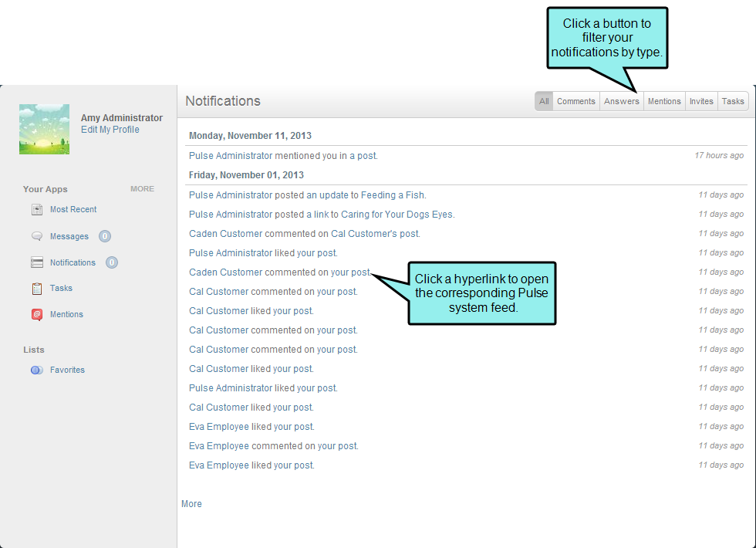The height and width of the screenshot is (548, 756).
Task: Click 'Friday, November 01, 2013' date heading
Action: point(246,175)
